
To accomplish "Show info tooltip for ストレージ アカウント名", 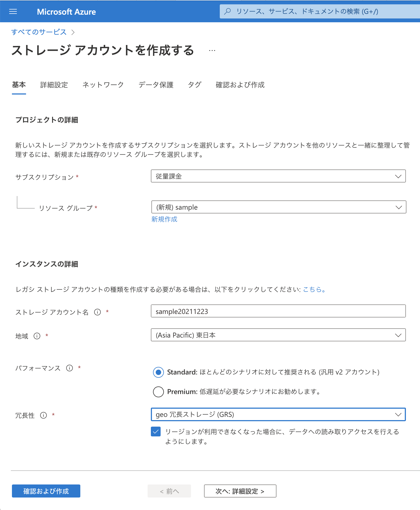I will [97, 312].
